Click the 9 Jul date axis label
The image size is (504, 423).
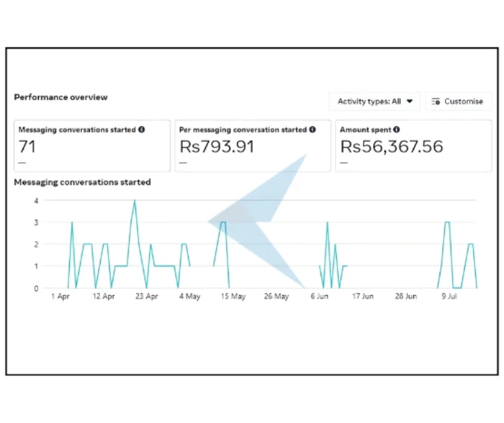click(448, 296)
